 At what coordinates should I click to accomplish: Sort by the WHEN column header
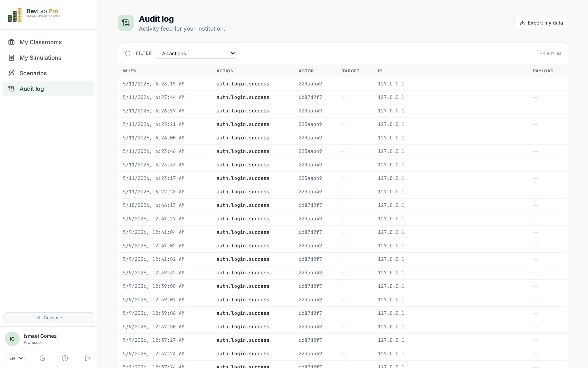(x=130, y=71)
